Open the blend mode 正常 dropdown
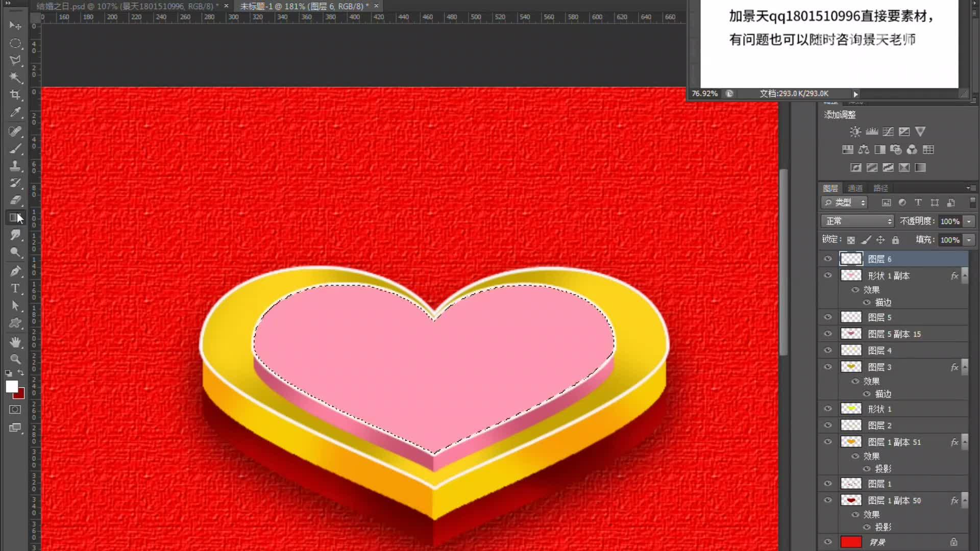The width and height of the screenshot is (980, 551). [x=858, y=221]
